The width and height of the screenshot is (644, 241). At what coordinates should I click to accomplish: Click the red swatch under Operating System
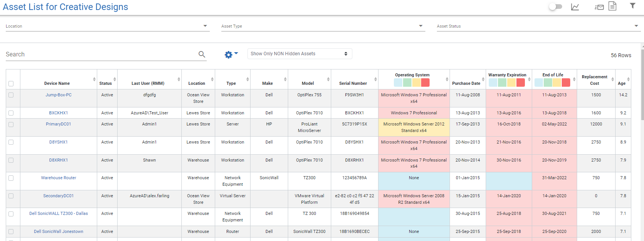(x=425, y=83)
